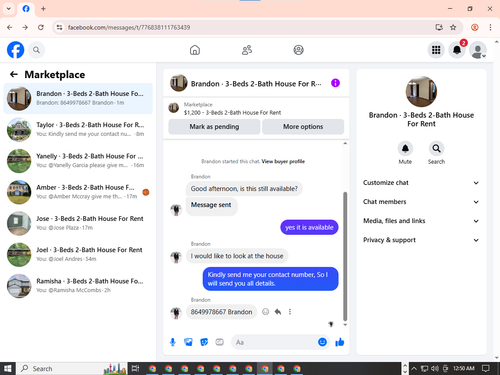Open the Facebook menu grid icon
This screenshot has width=500, height=375.
click(436, 50)
